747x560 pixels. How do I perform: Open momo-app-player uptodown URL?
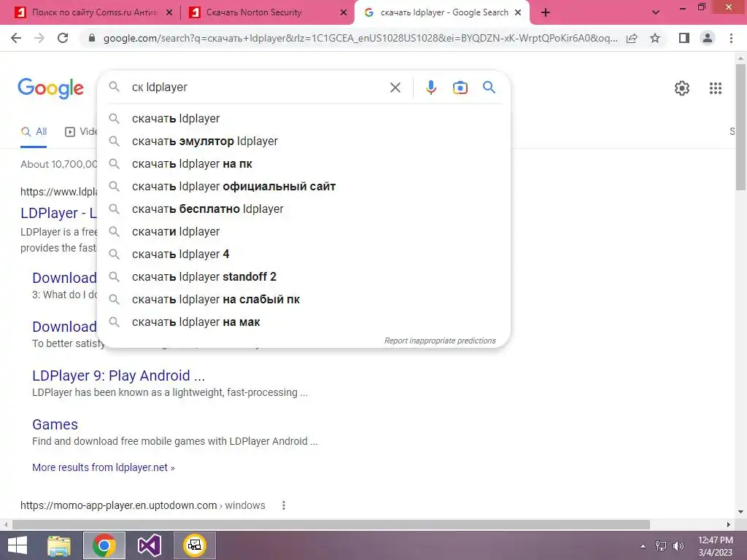(x=142, y=505)
